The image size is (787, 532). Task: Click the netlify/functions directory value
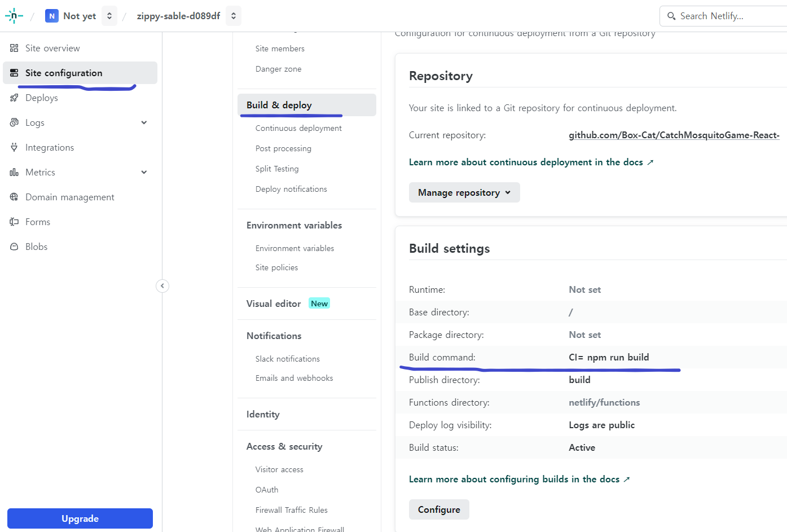pyautogui.click(x=604, y=402)
